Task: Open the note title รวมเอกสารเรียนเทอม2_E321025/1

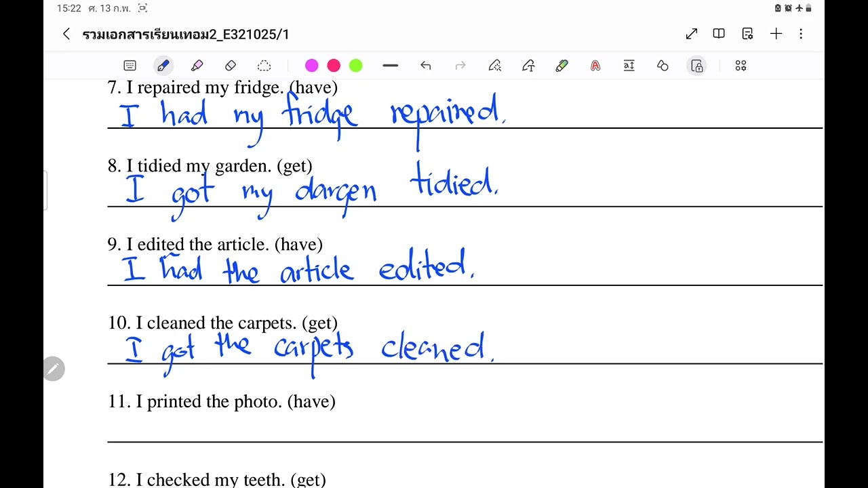Action: tap(186, 34)
